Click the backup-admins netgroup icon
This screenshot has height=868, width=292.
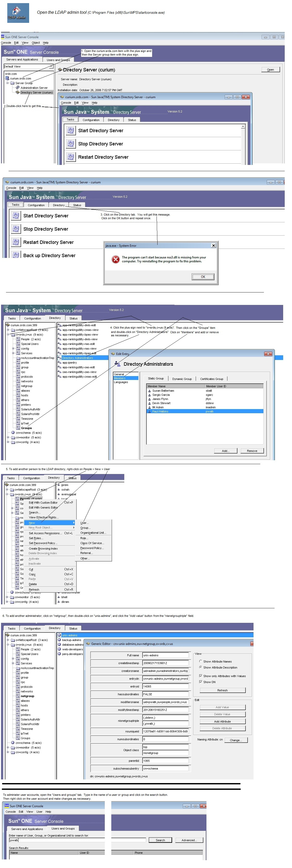click(59, 640)
